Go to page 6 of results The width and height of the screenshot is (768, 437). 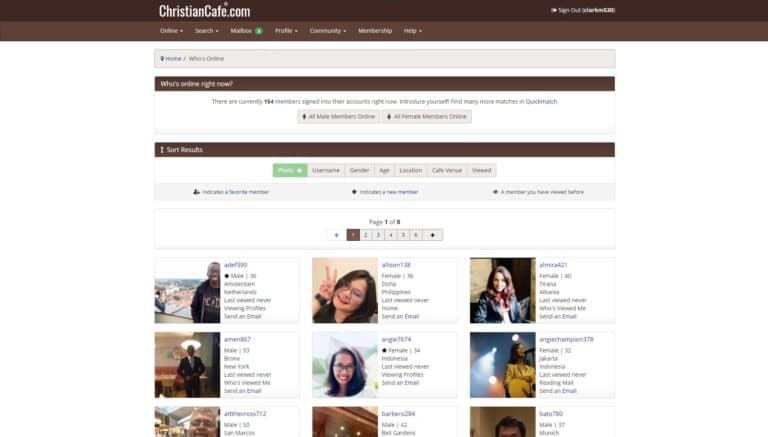416,235
